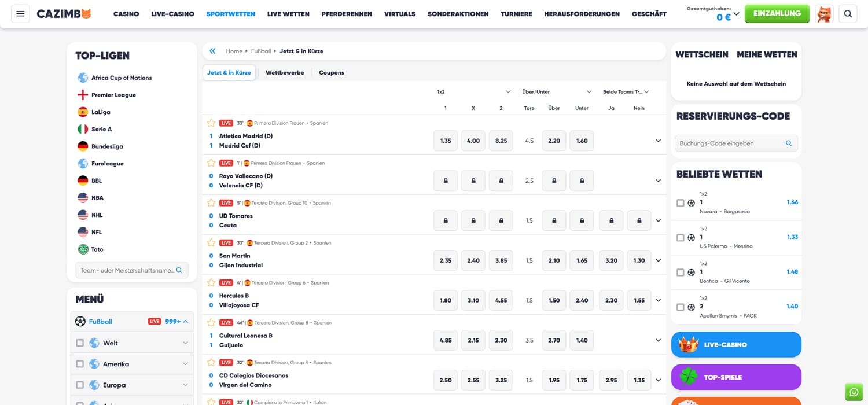Pick 4.85 odds for Cultural Leonesa B
The height and width of the screenshot is (405, 868).
[446, 340]
